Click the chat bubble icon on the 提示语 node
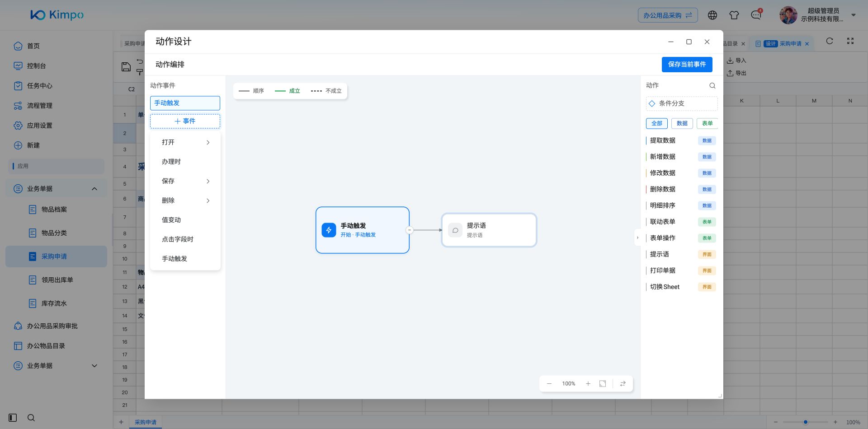The width and height of the screenshot is (868, 429). click(x=455, y=230)
